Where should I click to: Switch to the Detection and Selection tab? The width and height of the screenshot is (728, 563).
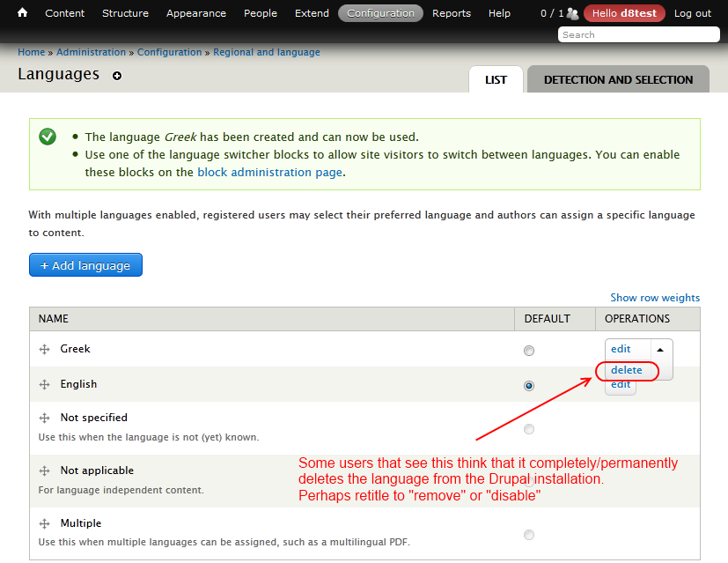tap(618, 79)
